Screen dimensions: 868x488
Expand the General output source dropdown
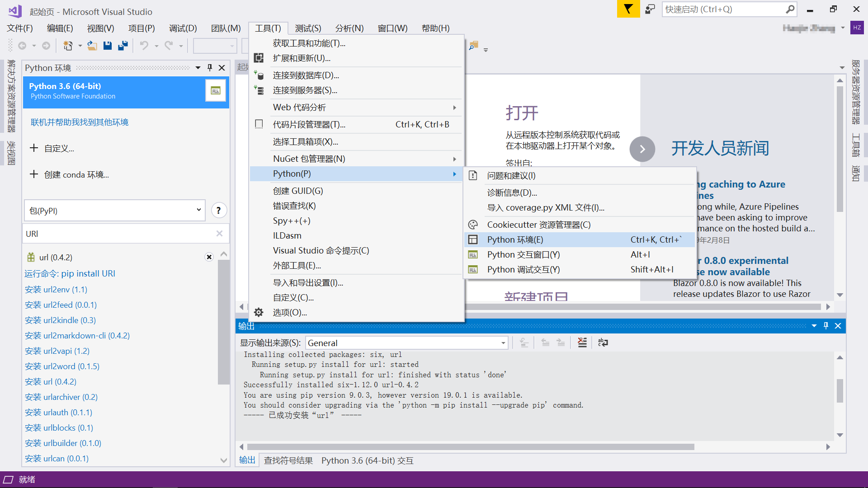point(503,343)
